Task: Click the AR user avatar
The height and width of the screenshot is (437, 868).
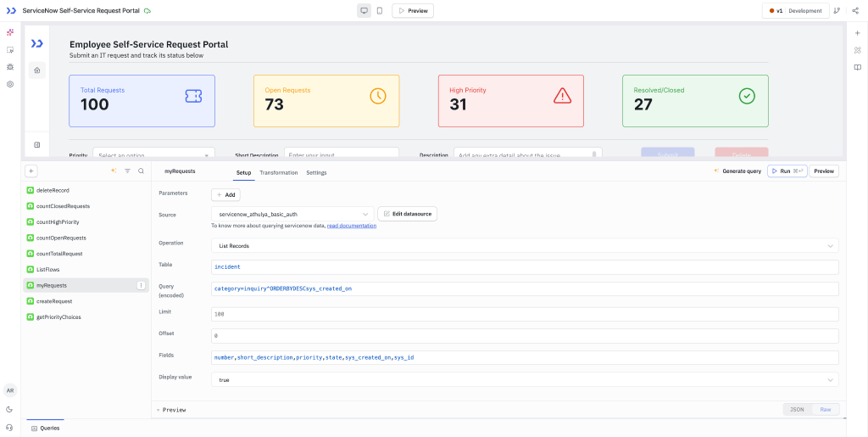Action: [10, 390]
